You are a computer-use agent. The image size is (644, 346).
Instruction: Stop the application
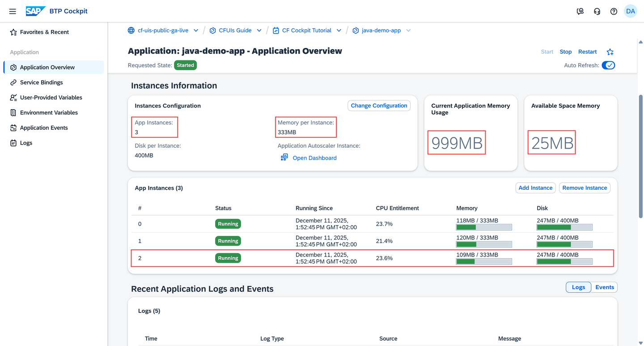coord(566,52)
